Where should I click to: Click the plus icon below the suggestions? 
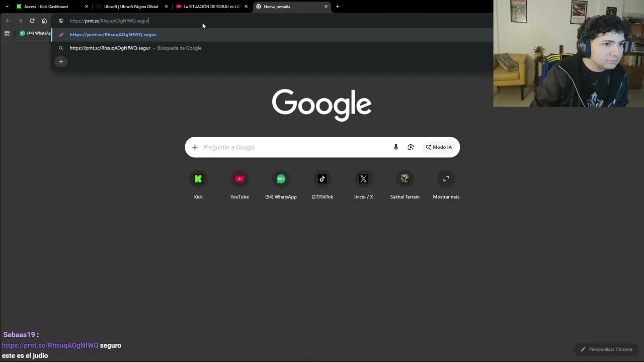click(61, 62)
